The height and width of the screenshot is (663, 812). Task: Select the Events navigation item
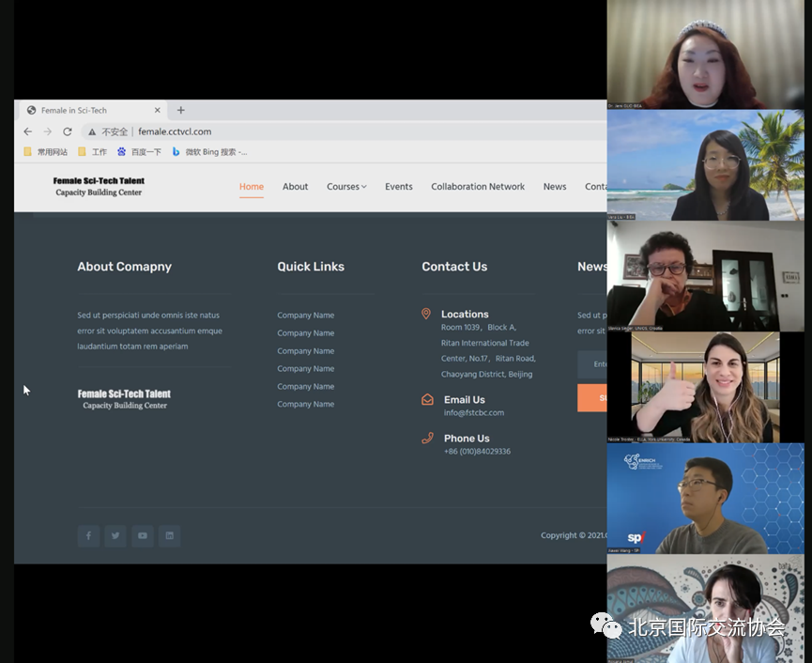[x=398, y=187]
